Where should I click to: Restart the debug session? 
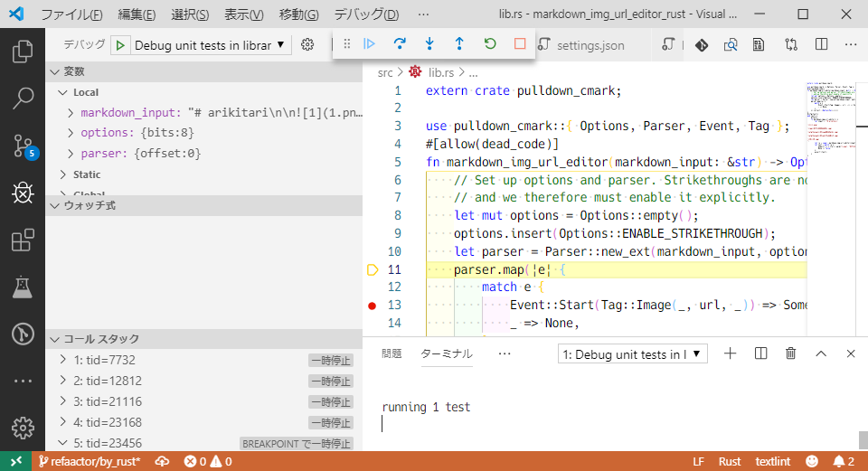click(489, 43)
